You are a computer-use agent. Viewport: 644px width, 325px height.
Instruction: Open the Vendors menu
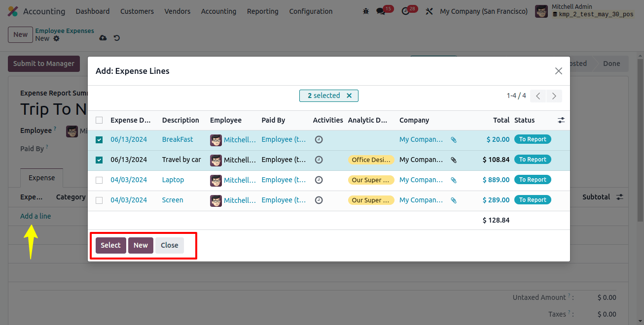click(x=178, y=11)
